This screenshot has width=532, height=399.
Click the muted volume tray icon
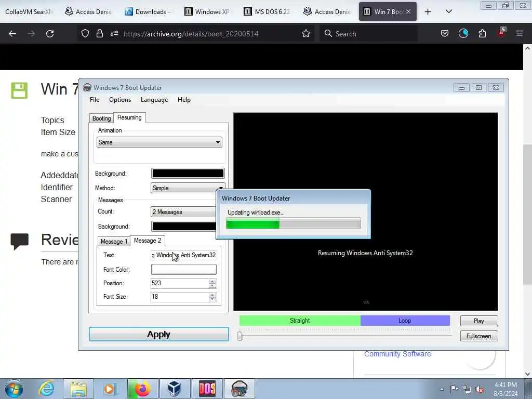click(480, 389)
